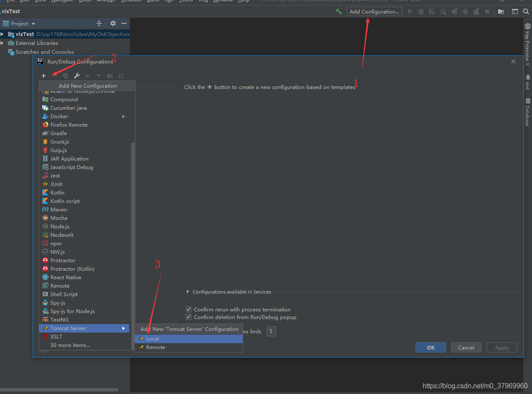Select Shell Script configuration type
This screenshot has width=532, height=394.
coord(84,294)
